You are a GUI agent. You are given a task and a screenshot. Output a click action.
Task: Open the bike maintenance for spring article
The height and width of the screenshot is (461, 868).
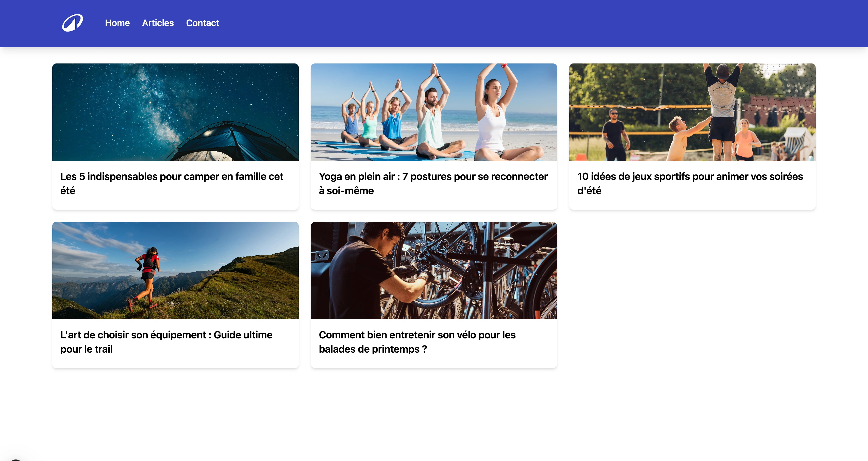(x=417, y=342)
